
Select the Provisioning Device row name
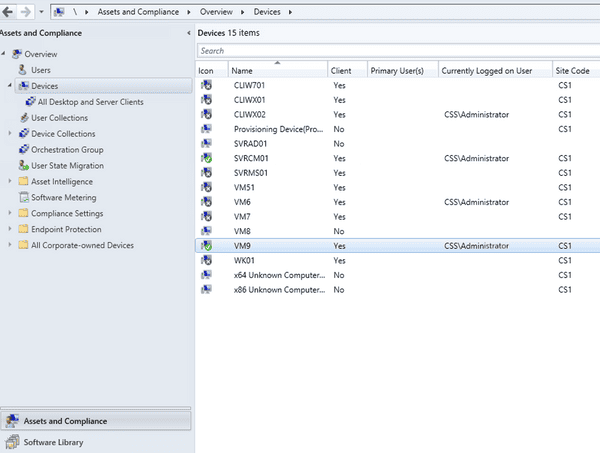pyautogui.click(x=279, y=129)
